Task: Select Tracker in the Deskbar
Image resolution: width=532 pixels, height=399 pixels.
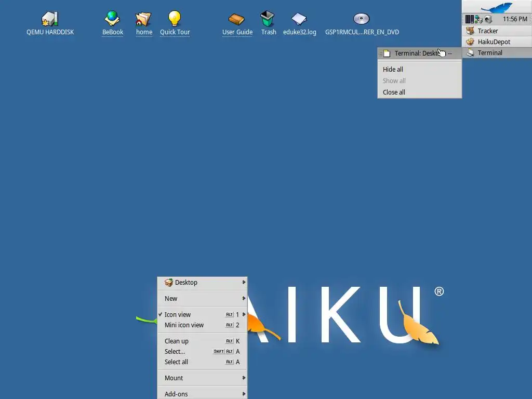Action: tap(497, 31)
